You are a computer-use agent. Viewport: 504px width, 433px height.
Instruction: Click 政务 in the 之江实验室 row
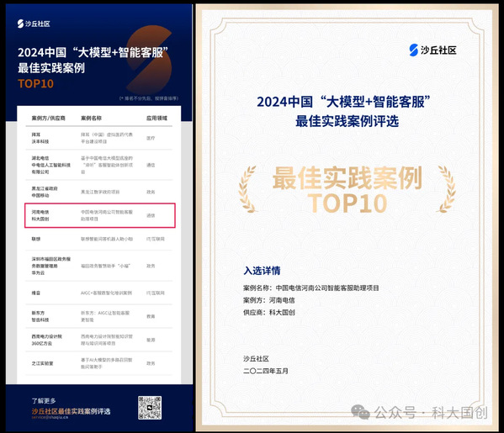(x=151, y=363)
